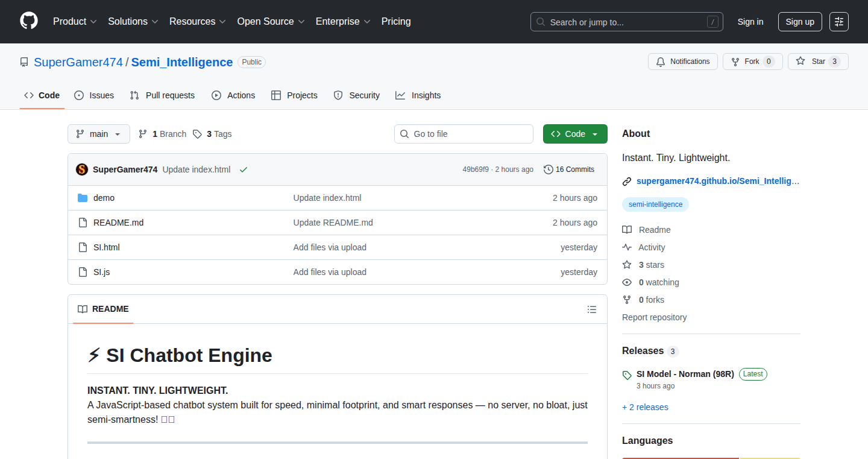
Task: Click Sign in
Action: (750, 22)
